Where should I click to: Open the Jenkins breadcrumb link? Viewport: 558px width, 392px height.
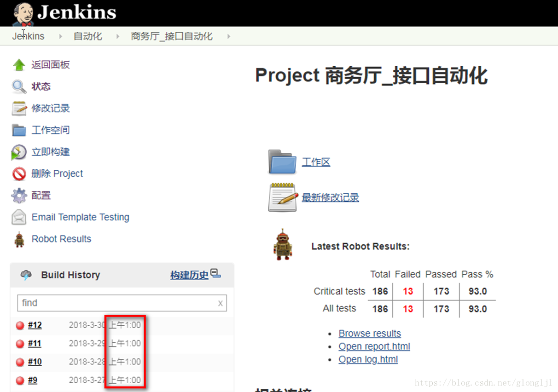pos(28,36)
